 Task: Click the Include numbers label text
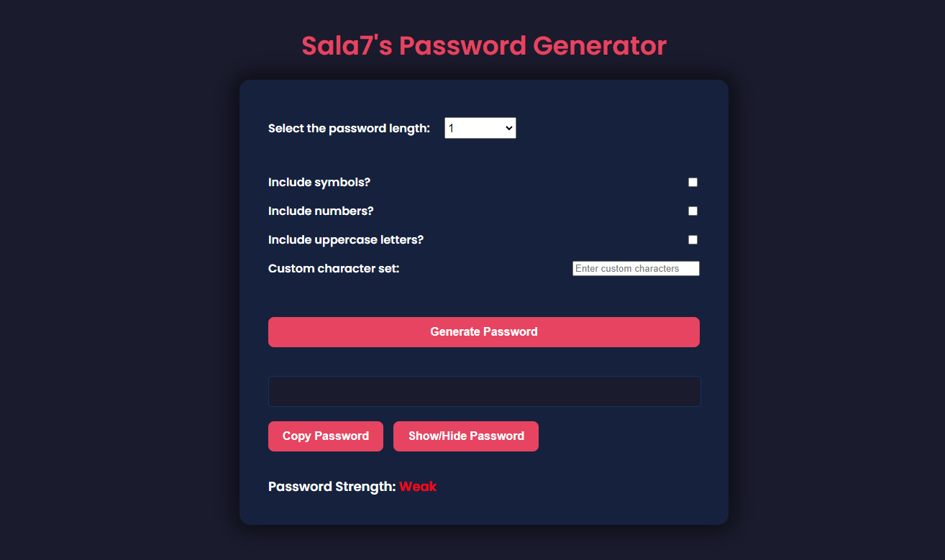click(x=321, y=211)
